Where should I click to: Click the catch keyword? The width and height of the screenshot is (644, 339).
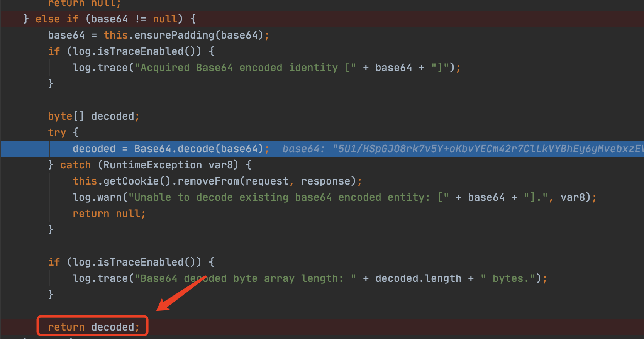[x=75, y=165]
